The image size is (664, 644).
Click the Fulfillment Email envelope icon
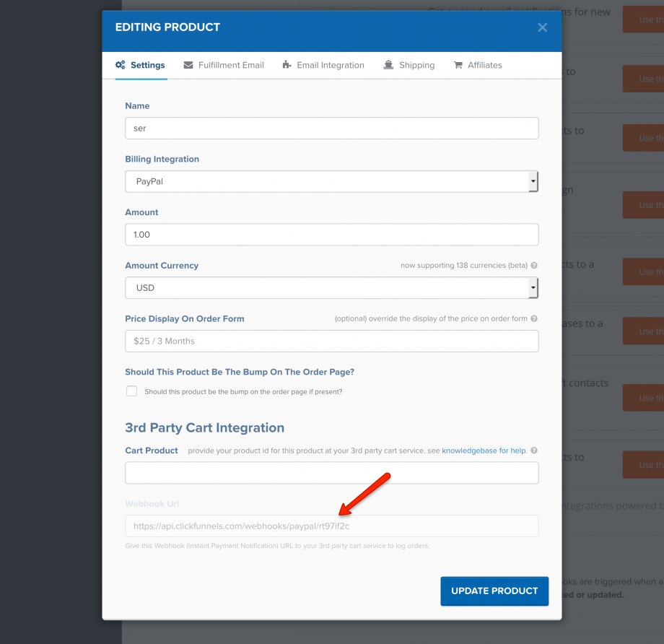188,65
